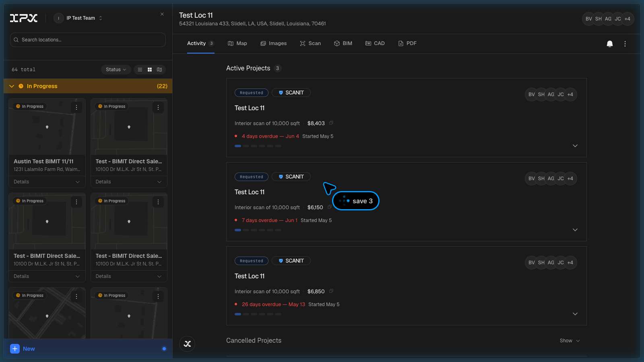Click SCANIT badge on the $8,403 project
The width and height of the screenshot is (644, 362).
click(x=291, y=93)
